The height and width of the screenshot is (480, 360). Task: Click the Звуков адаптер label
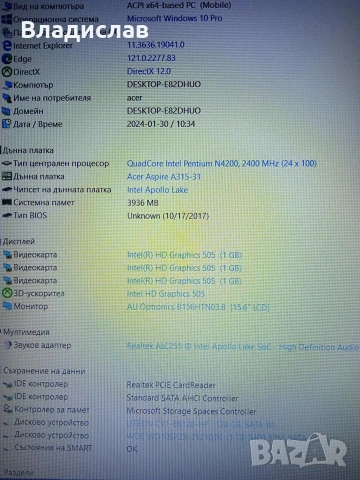(42, 345)
